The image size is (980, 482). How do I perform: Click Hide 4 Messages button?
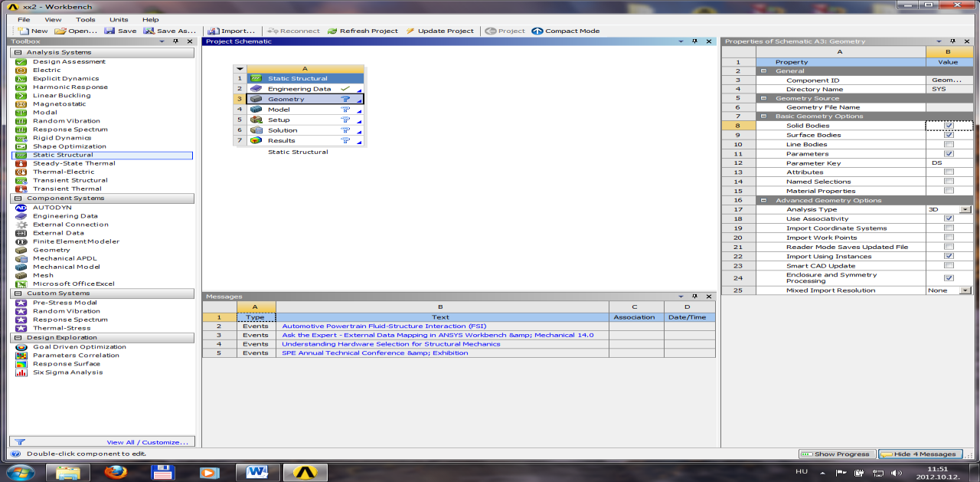(920, 454)
